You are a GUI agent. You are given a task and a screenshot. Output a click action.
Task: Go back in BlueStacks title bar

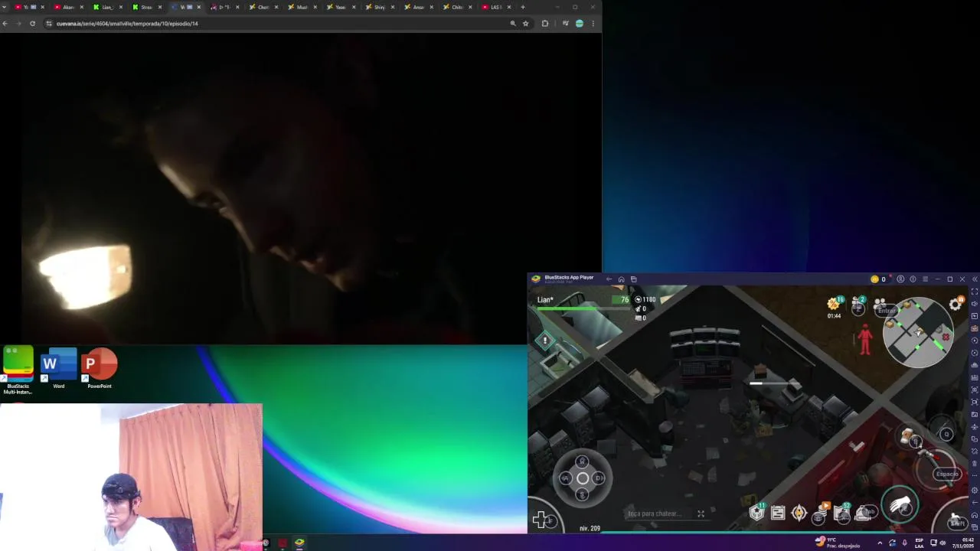click(x=609, y=279)
